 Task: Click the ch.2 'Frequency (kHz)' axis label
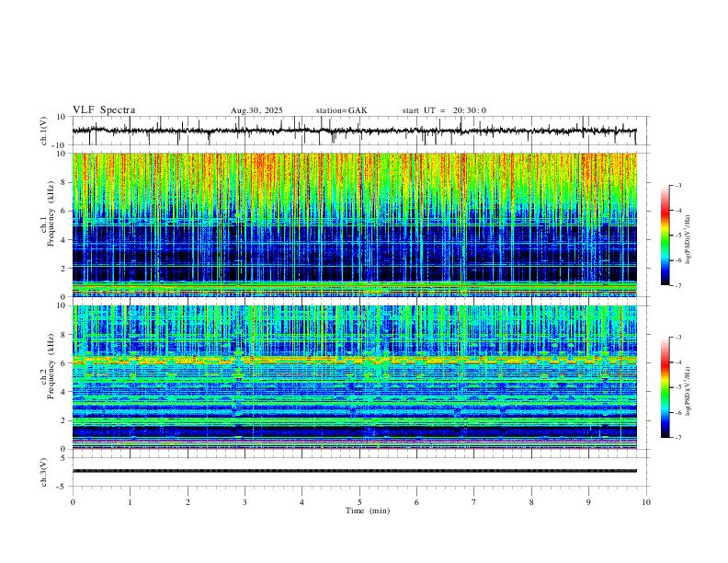point(51,366)
